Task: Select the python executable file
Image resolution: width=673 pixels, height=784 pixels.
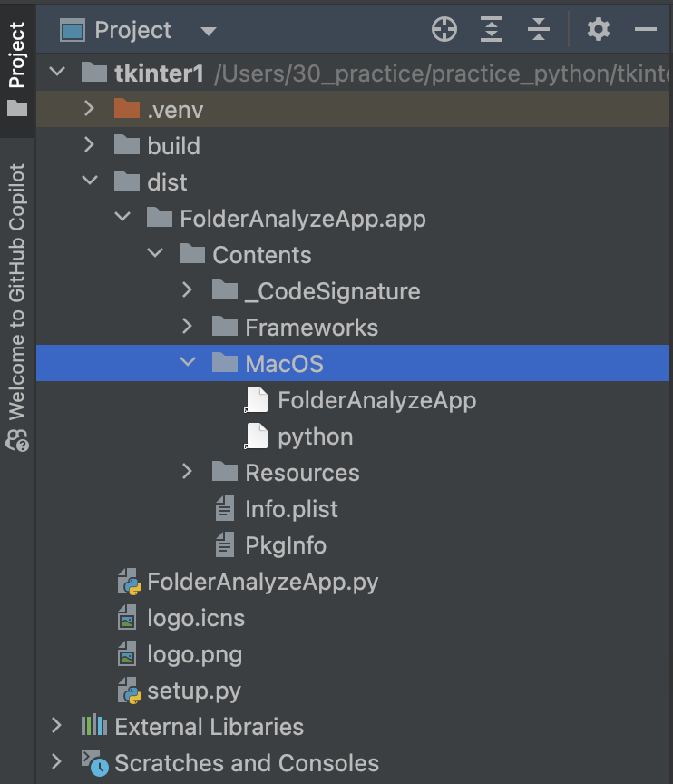Action: [x=315, y=436]
